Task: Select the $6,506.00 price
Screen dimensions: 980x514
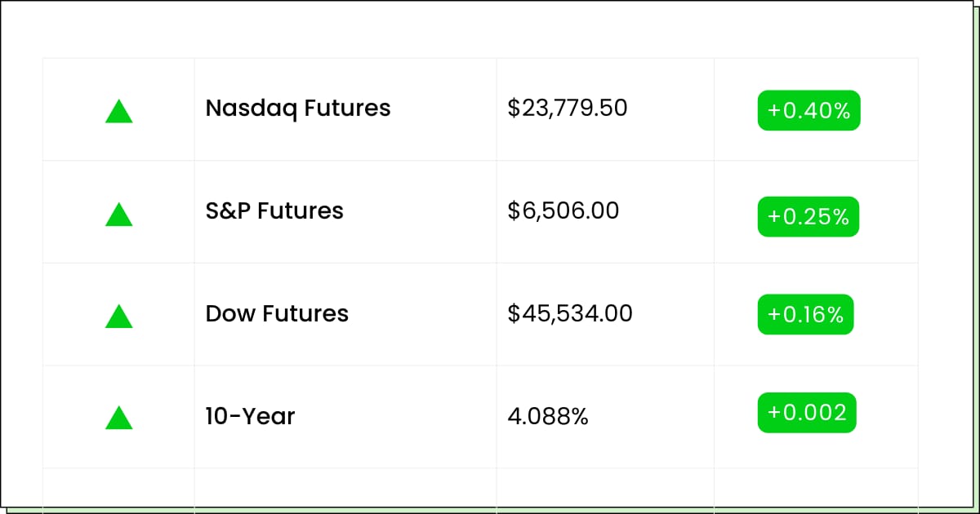Action: pos(563,210)
